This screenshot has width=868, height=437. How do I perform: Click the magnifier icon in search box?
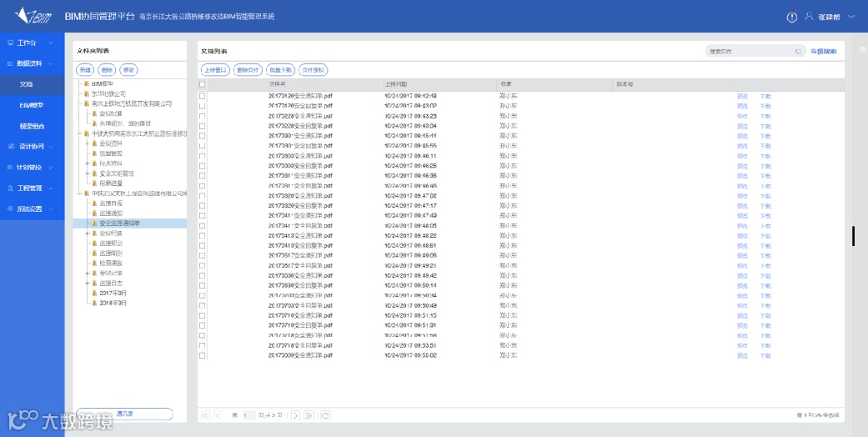click(799, 52)
